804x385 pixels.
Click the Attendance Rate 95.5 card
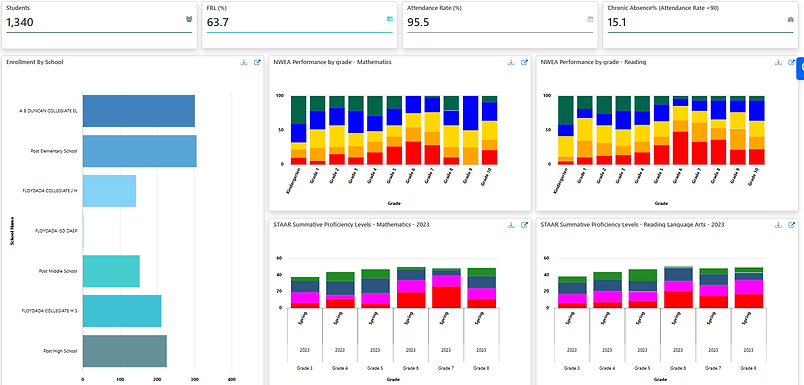pos(500,25)
